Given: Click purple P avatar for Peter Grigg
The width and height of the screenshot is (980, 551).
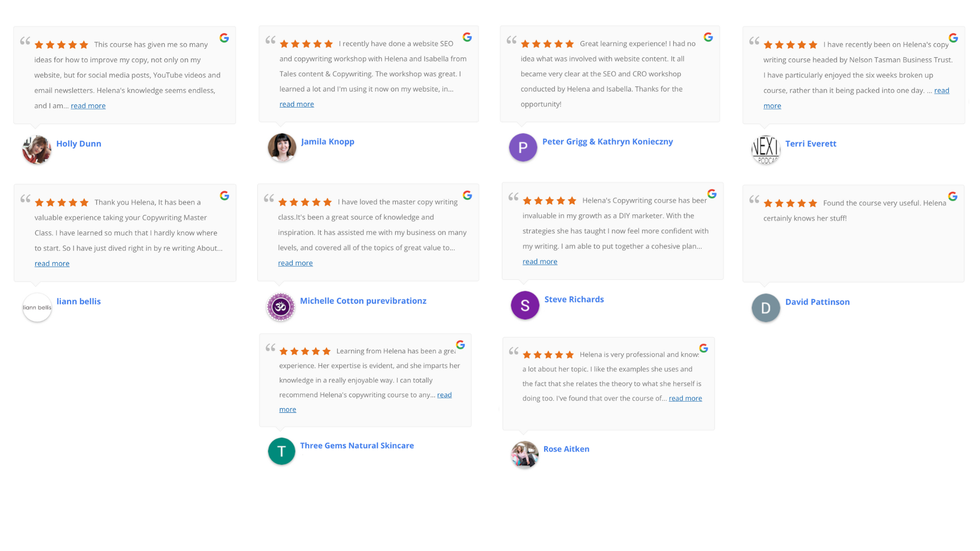Looking at the screenshot, I should [x=523, y=147].
